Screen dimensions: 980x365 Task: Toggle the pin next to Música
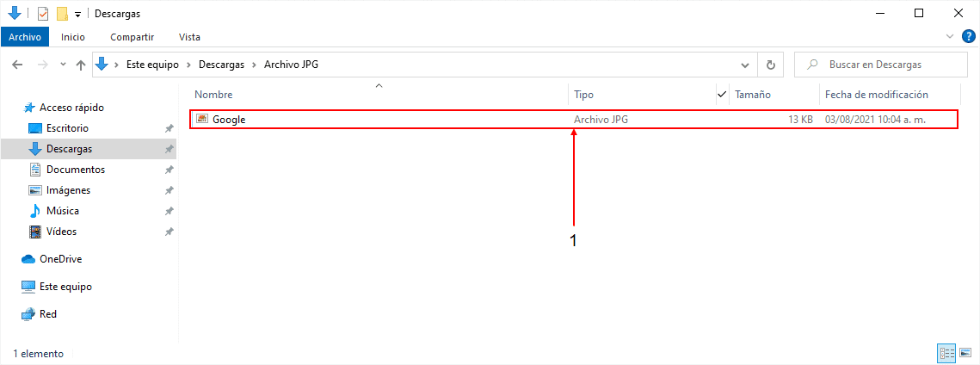point(169,211)
